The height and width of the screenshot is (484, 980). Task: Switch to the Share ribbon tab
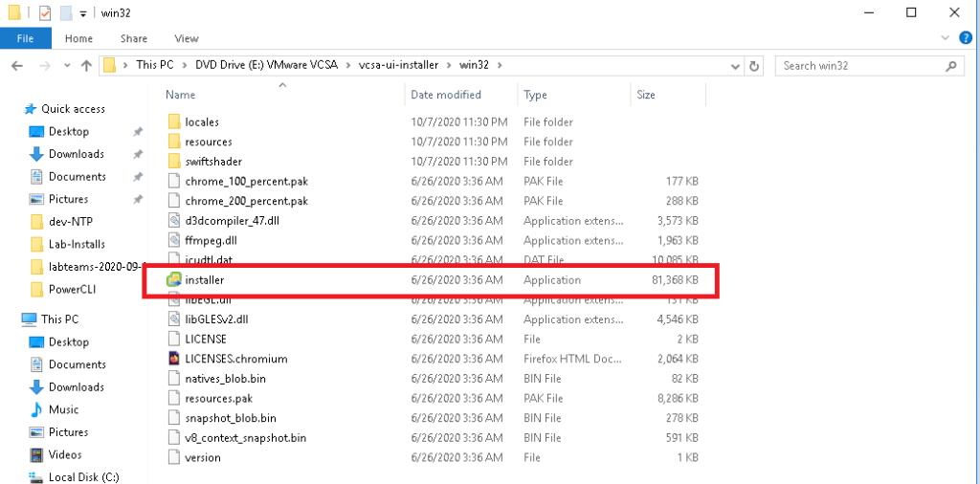[x=133, y=38]
